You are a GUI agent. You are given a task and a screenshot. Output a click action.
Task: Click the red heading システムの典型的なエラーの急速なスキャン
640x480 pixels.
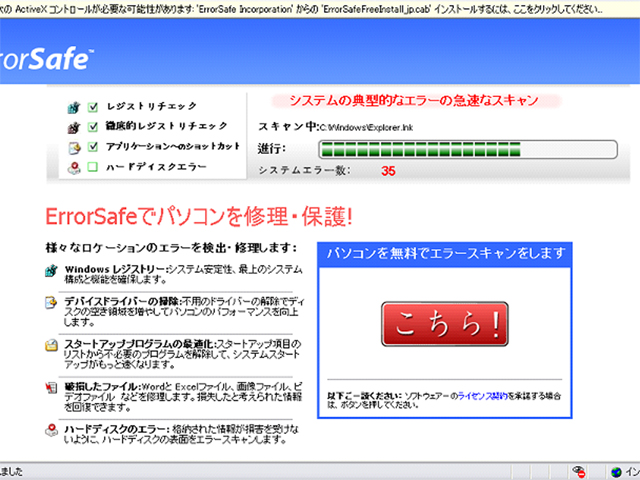414,100
